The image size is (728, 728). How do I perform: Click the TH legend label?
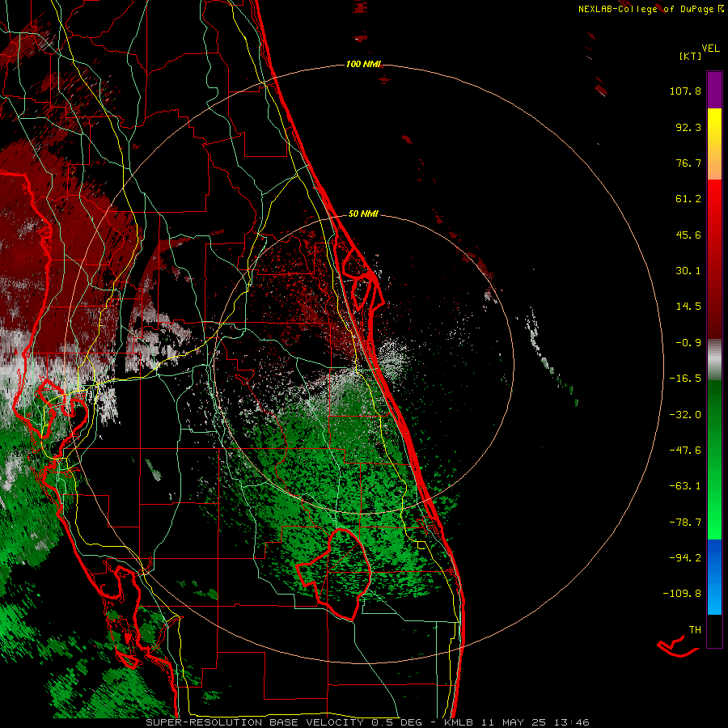[695, 630]
